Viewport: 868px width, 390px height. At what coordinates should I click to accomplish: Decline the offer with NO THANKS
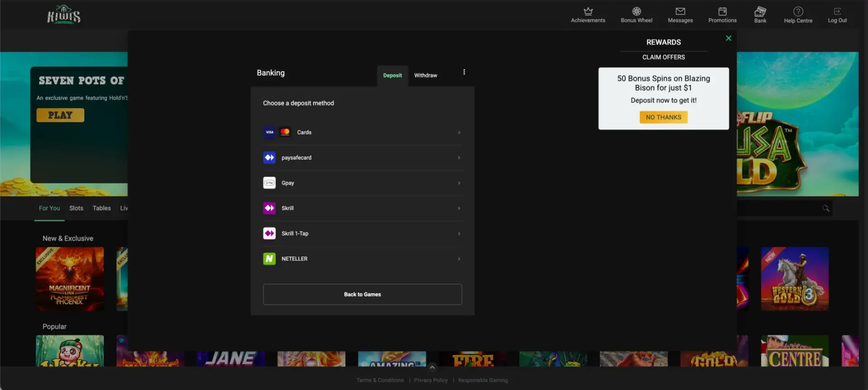pos(663,117)
